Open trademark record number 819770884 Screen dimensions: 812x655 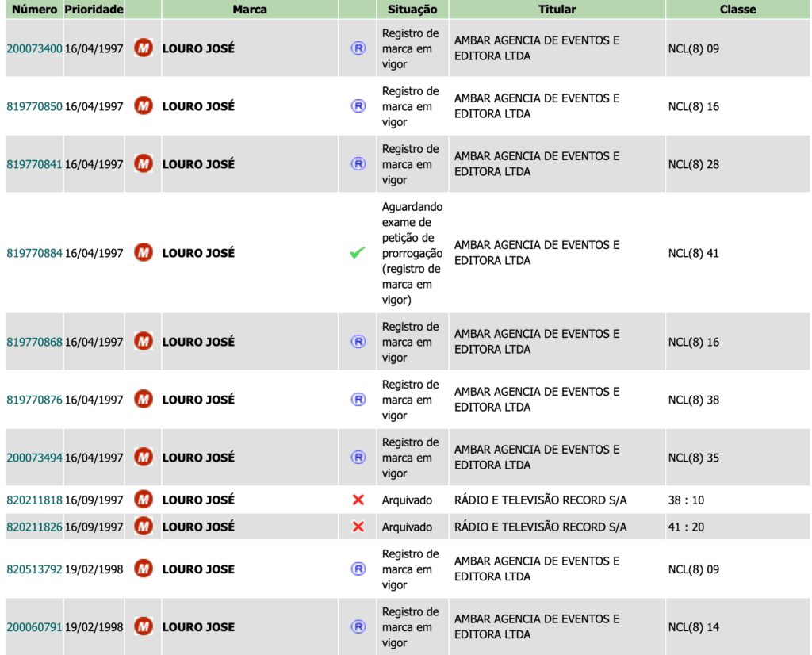(34, 253)
